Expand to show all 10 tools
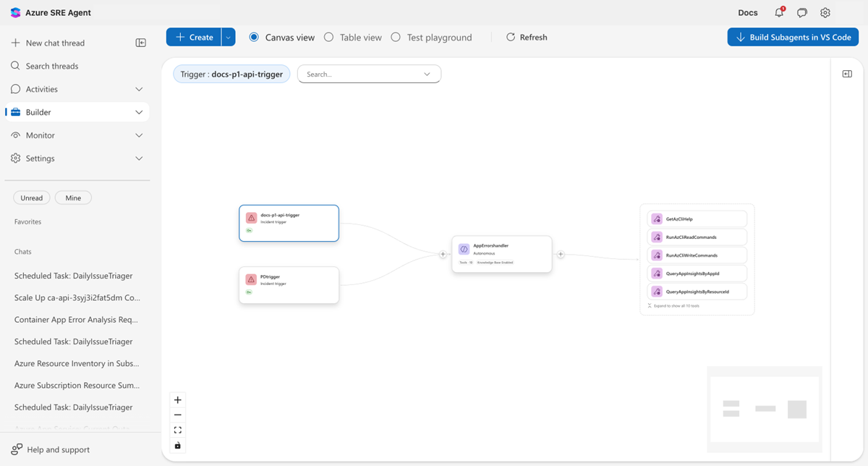This screenshot has height=466, width=868. [678, 305]
